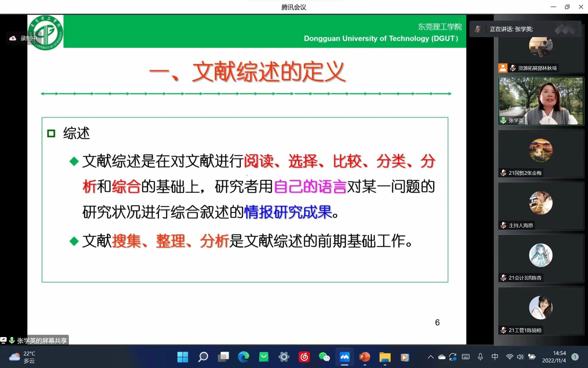The image size is (588, 368).
Task: Open NetEase Cloud Music taskbar icon
Action: click(304, 357)
